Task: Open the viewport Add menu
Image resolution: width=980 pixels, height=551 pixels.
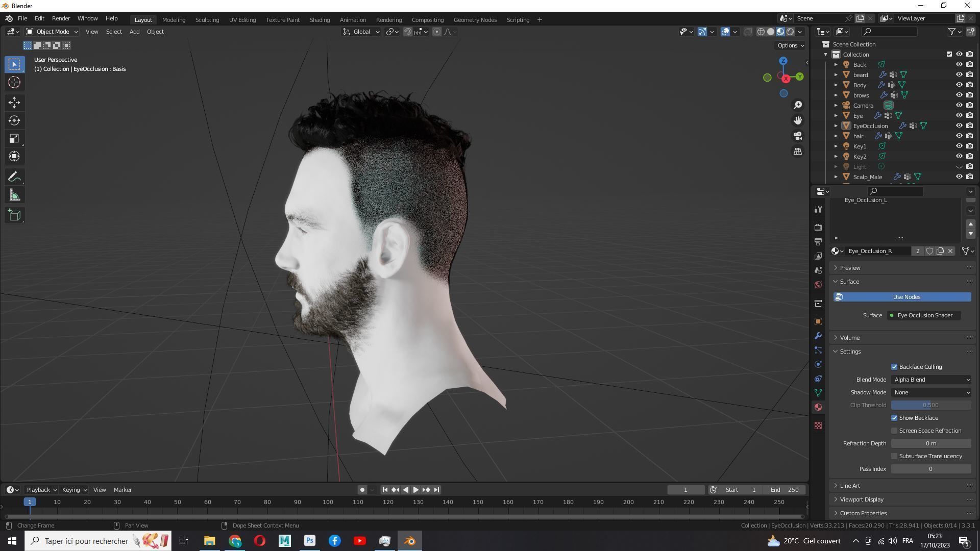Action: click(134, 32)
